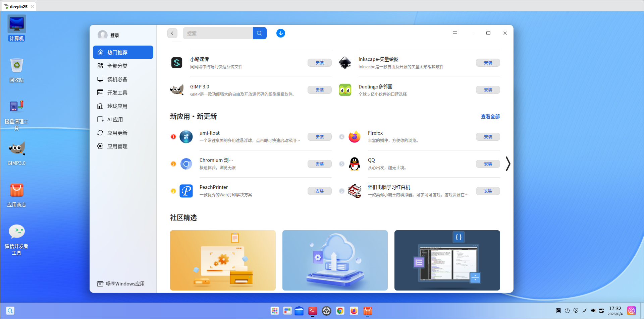Open the hamburger main menu
644x319 pixels.
(x=455, y=33)
